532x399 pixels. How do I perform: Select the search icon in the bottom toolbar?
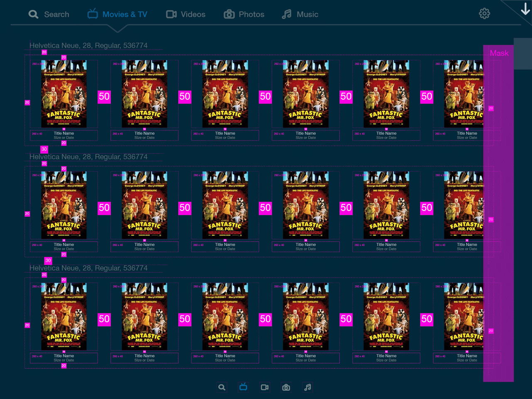click(x=221, y=387)
